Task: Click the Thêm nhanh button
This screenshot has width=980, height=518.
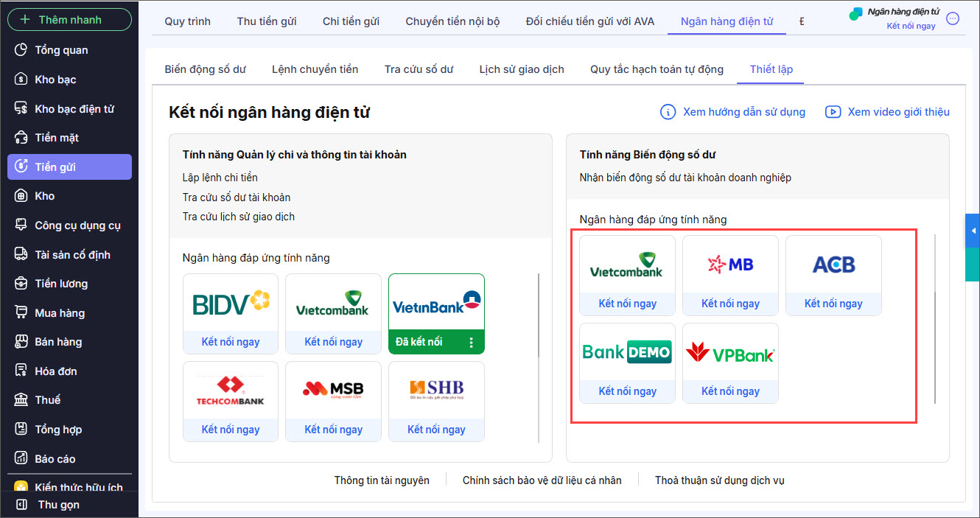Action: click(x=69, y=20)
